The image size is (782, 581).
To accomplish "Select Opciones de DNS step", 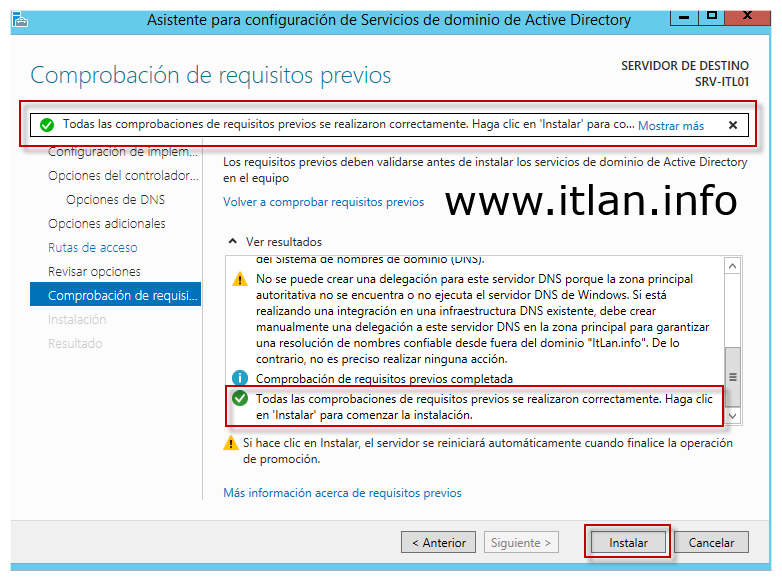I will tap(115, 200).
